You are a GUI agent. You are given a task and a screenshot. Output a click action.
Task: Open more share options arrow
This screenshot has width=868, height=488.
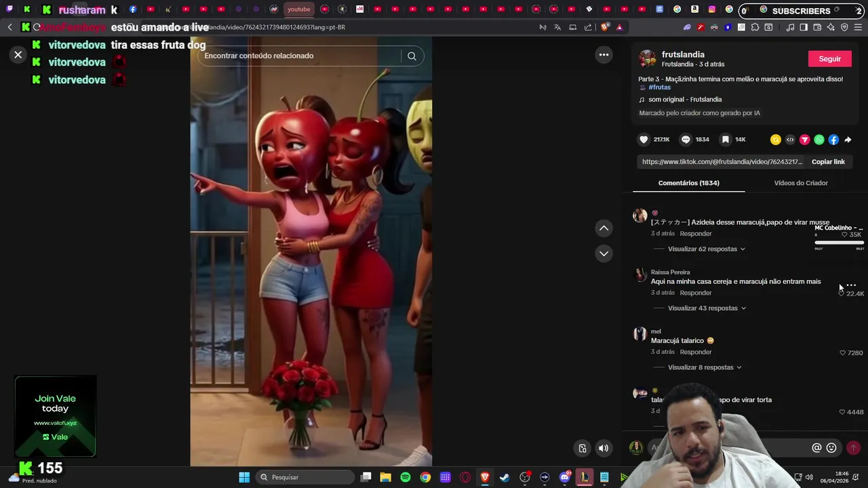(848, 140)
